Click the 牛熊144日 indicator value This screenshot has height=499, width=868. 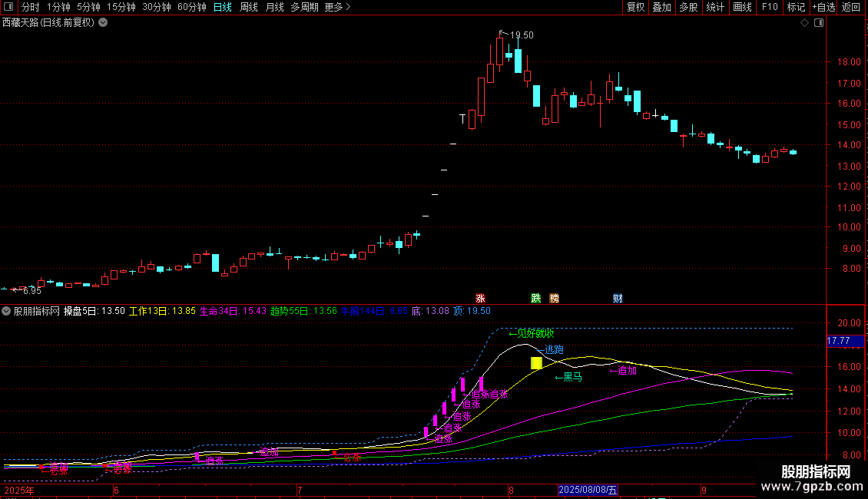tap(374, 311)
